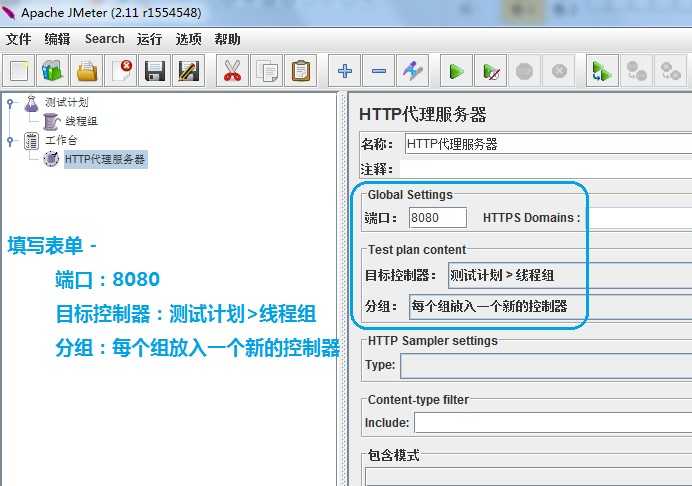Copy selected element with Copy icon
Image resolution: width=692 pixels, height=486 pixels.
point(267,71)
